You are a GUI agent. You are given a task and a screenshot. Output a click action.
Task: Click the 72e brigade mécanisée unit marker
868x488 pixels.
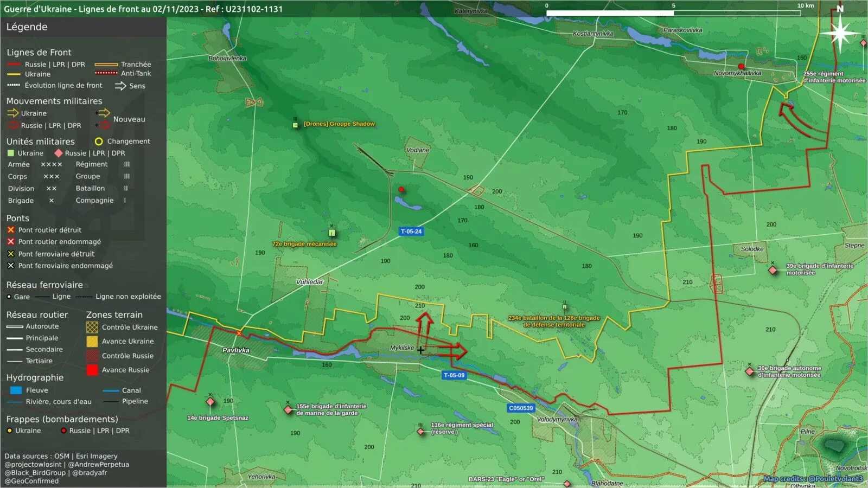[332, 233]
